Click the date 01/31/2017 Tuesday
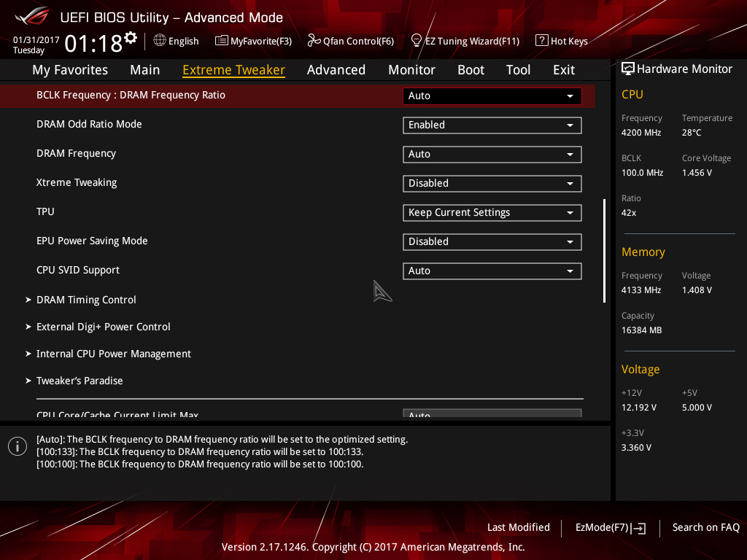 click(36, 44)
